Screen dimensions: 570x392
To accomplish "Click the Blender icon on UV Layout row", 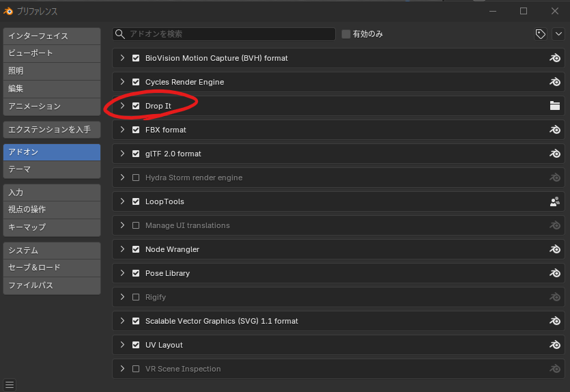I will click(554, 345).
